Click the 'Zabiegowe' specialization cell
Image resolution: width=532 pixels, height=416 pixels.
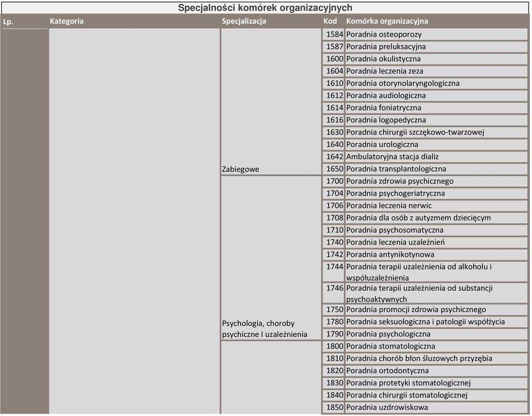(x=271, y=102)
